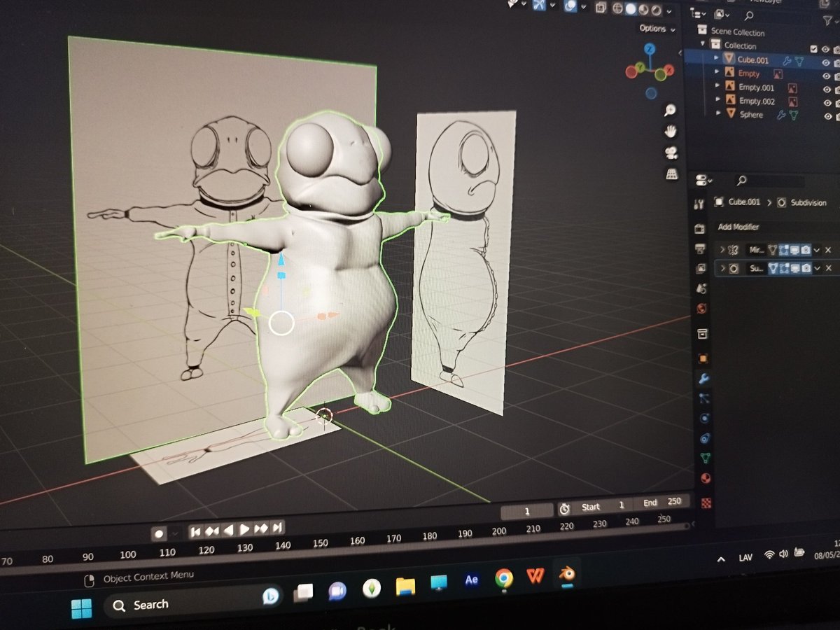Hide Cube.001 with its eye icon
The image size is (840, 630).
[826, 63]
